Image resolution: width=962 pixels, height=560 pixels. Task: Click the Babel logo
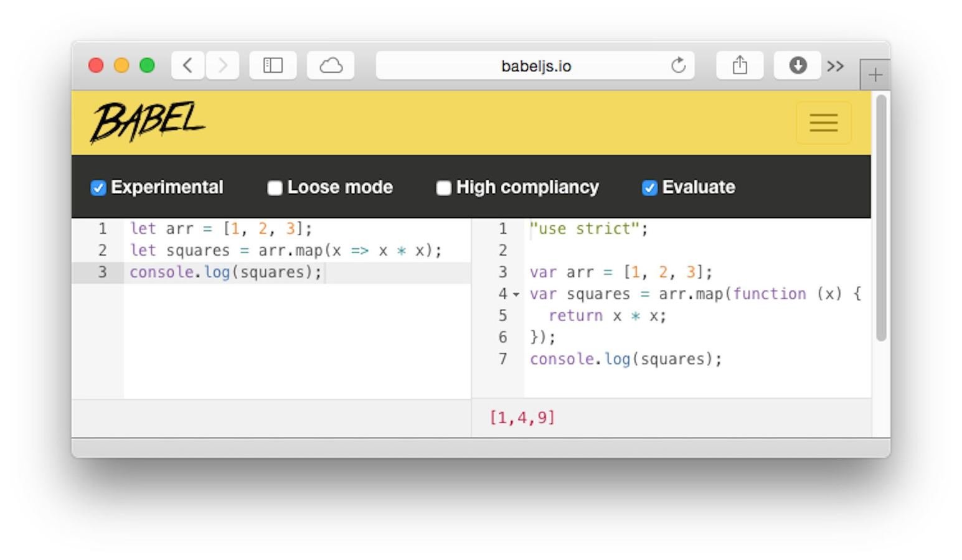147,122
